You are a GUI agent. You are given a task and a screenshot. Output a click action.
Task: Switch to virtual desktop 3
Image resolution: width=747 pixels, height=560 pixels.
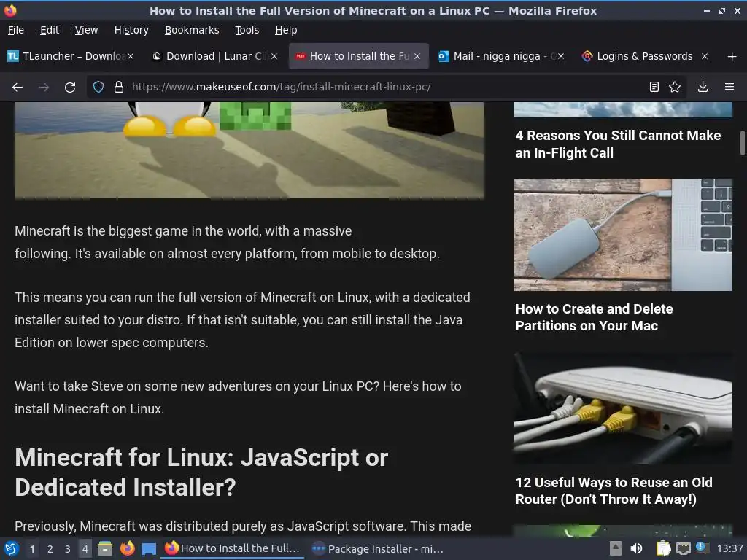68,549
